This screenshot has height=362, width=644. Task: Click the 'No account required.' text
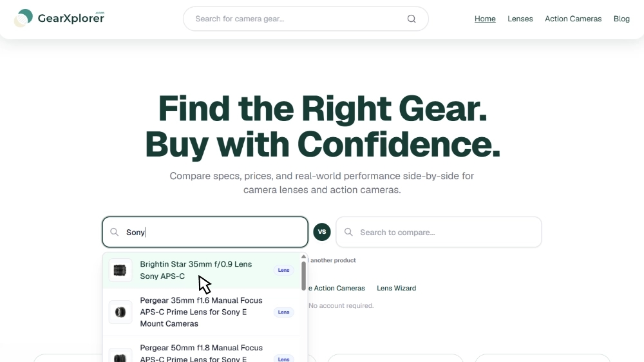(341, 306)
